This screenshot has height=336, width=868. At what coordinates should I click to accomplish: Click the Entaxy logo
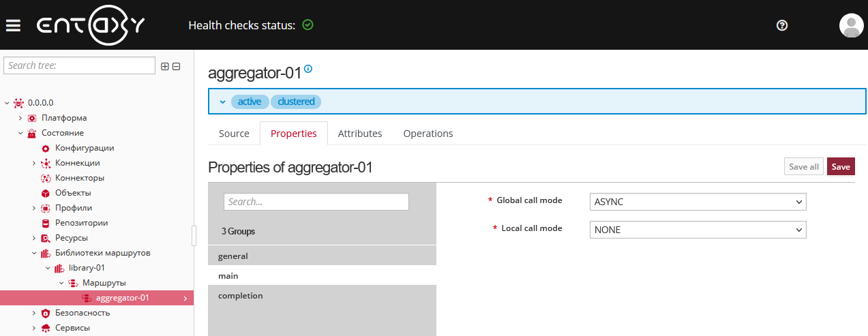pyautogui.click(x=90, y=26)
